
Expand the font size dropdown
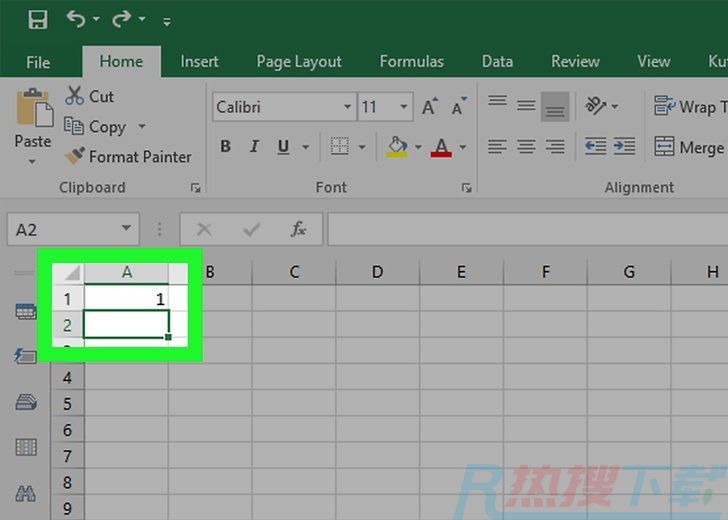tap(405, 107)
